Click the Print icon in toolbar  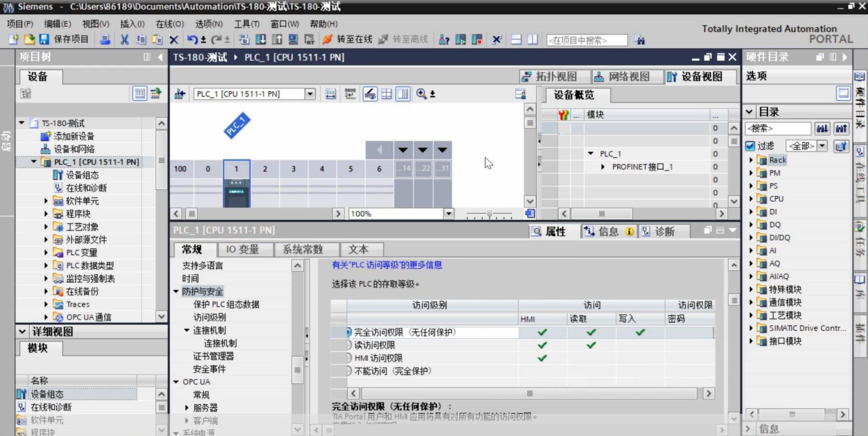[105, 39]
